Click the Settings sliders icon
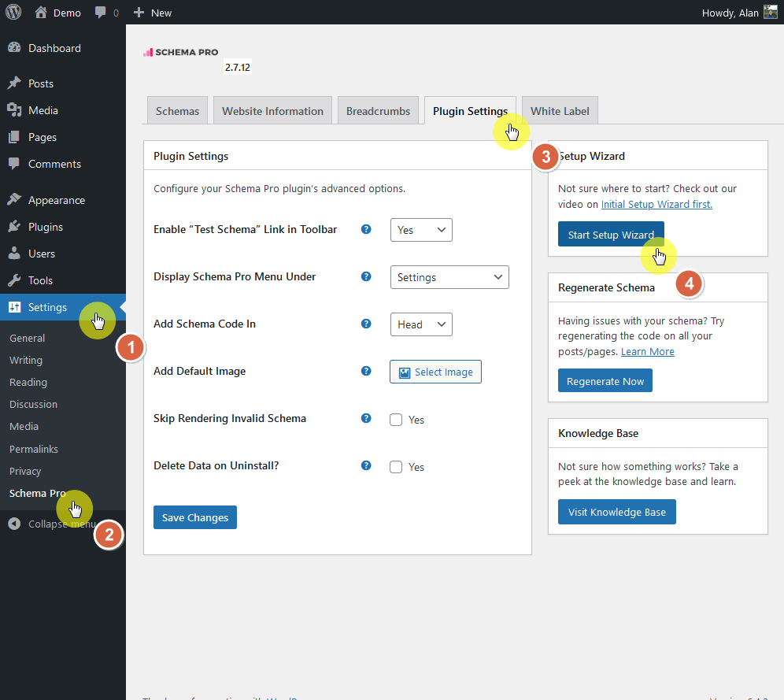Image resolution: width=784 pixels, height=700 pixels. tap(14, 307)
